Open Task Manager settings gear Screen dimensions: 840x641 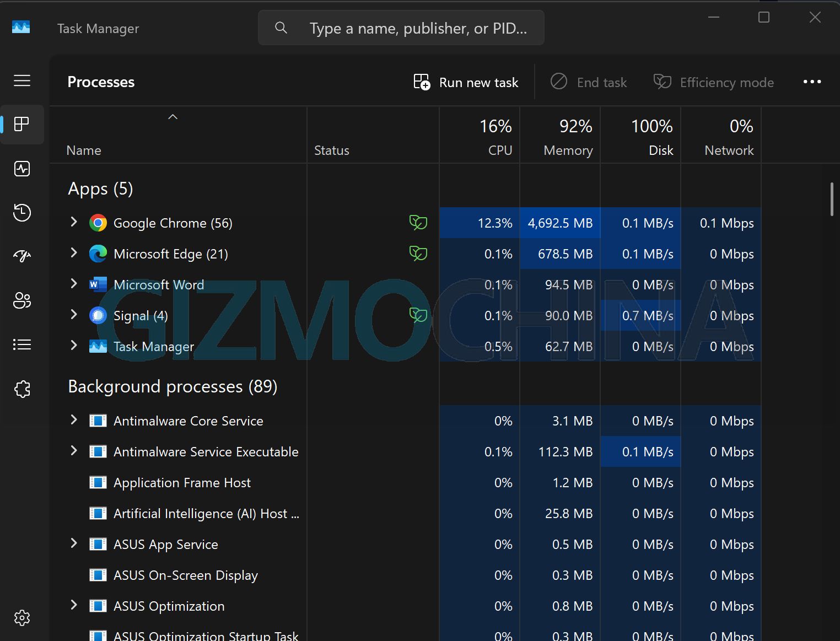22,618
